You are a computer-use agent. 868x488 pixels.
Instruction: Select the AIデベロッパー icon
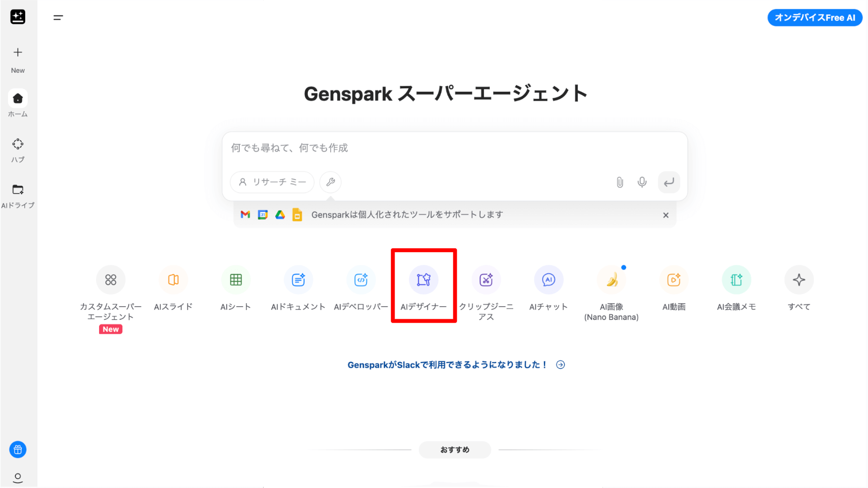(x=361, y=280)
